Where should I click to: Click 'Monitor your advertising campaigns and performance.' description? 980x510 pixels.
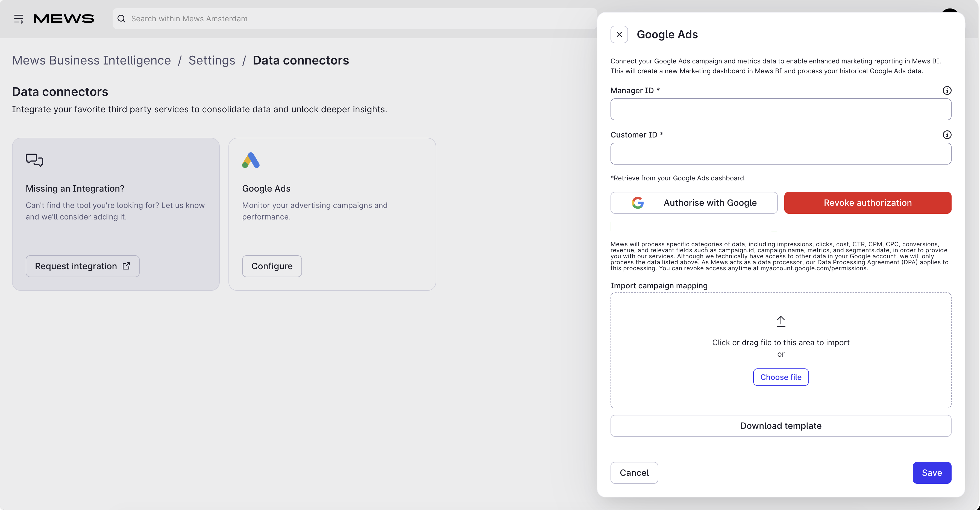coord(315,211)
